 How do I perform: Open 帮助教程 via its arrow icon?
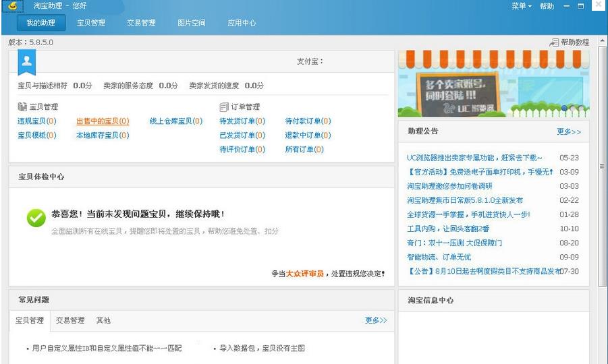(x=554, y=42)
